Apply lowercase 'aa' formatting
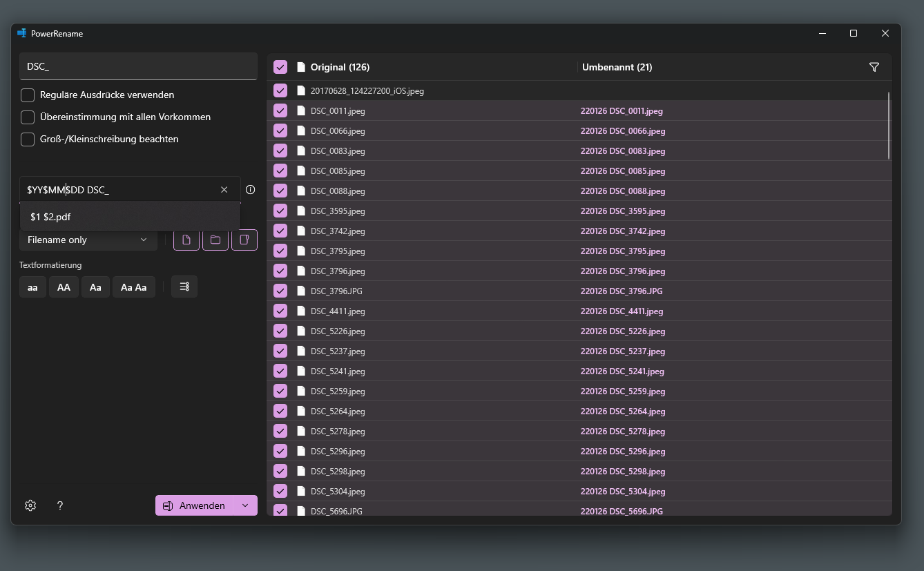924x571 pixels. tap(32, 287)
